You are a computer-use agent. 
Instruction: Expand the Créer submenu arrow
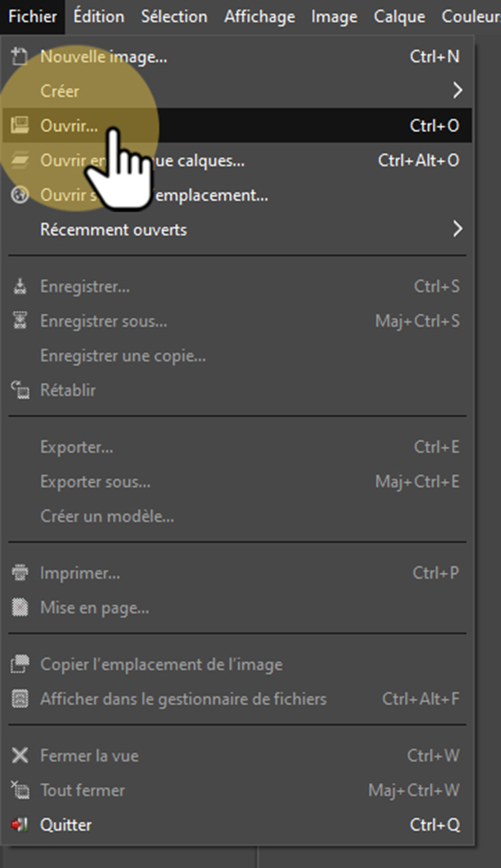pyautogui.click(x=457, y=90)
